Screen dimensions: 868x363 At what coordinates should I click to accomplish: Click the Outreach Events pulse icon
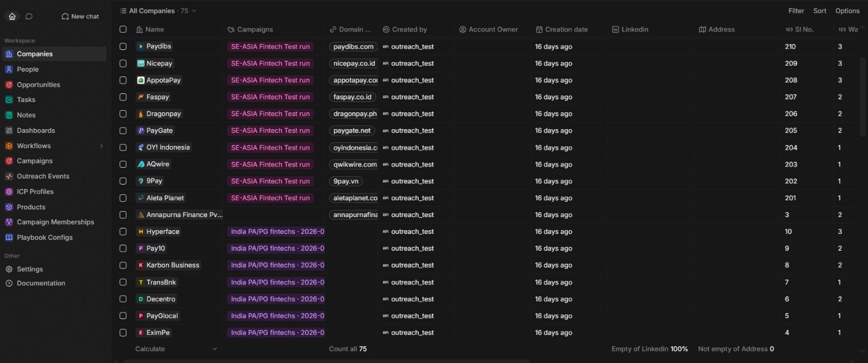click(9, 176)
